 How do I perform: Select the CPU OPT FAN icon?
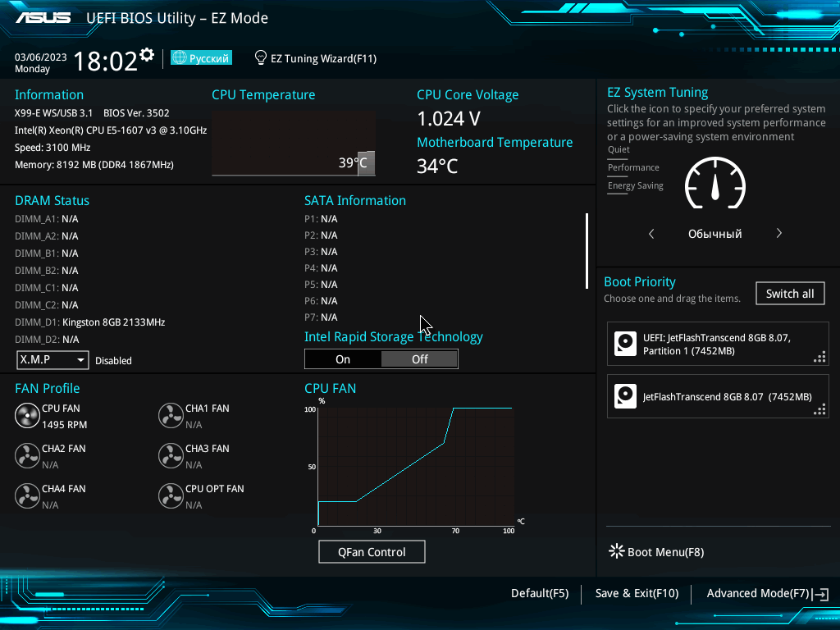[171, 496]
